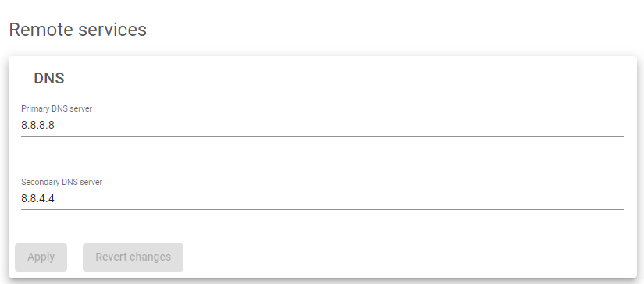644x284 pixels.
Task: Click blank area between the two DNS fields
Action: pyautogui.click(x=322, y=157)
